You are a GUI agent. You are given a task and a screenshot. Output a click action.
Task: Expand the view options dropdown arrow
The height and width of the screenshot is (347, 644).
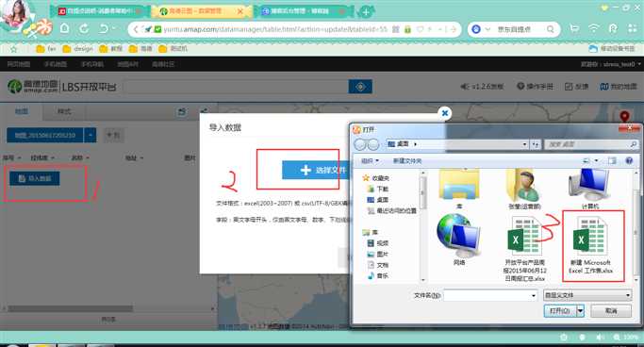pyautogui.click(x=596, y=160)
